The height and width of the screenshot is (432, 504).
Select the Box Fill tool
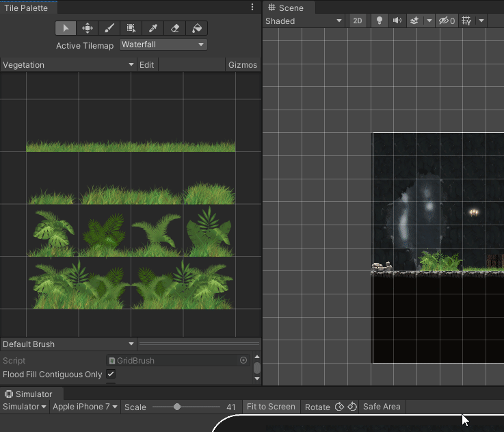[x=131, y=28]
